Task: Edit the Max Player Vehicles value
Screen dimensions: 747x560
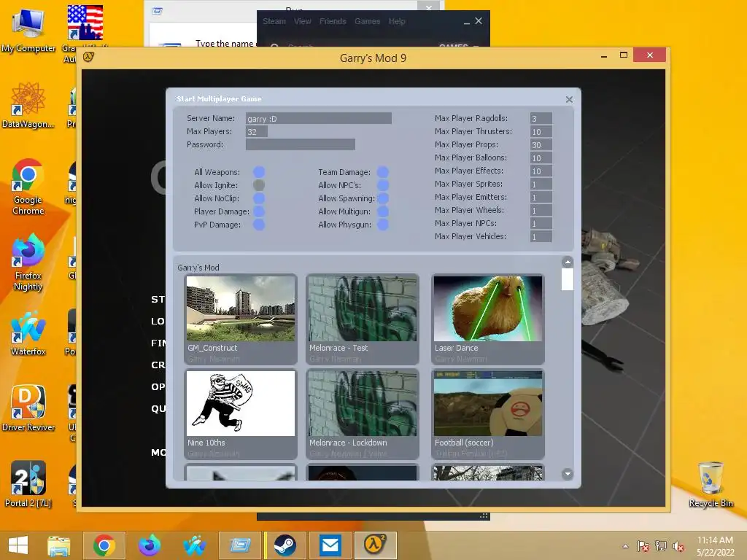Action: tap(541, 236)
